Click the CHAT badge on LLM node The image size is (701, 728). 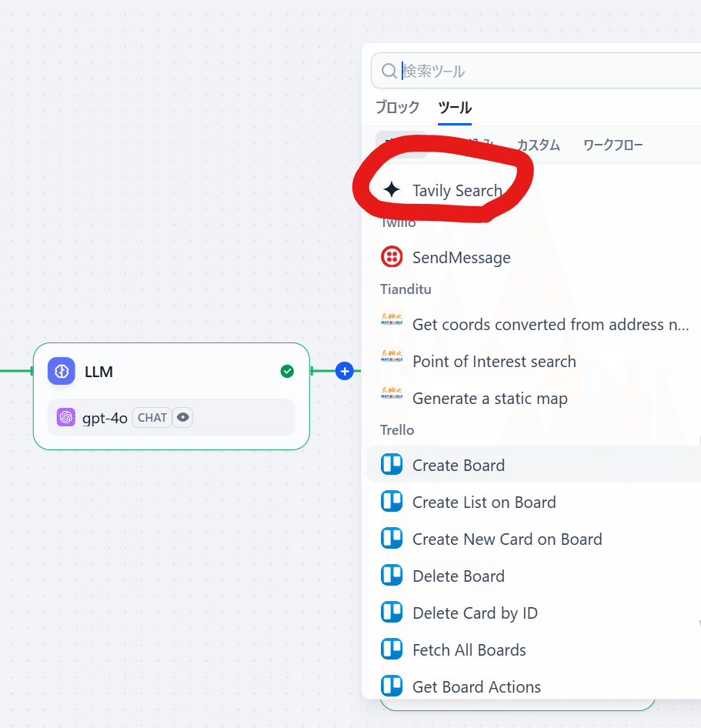click(152, 417)
